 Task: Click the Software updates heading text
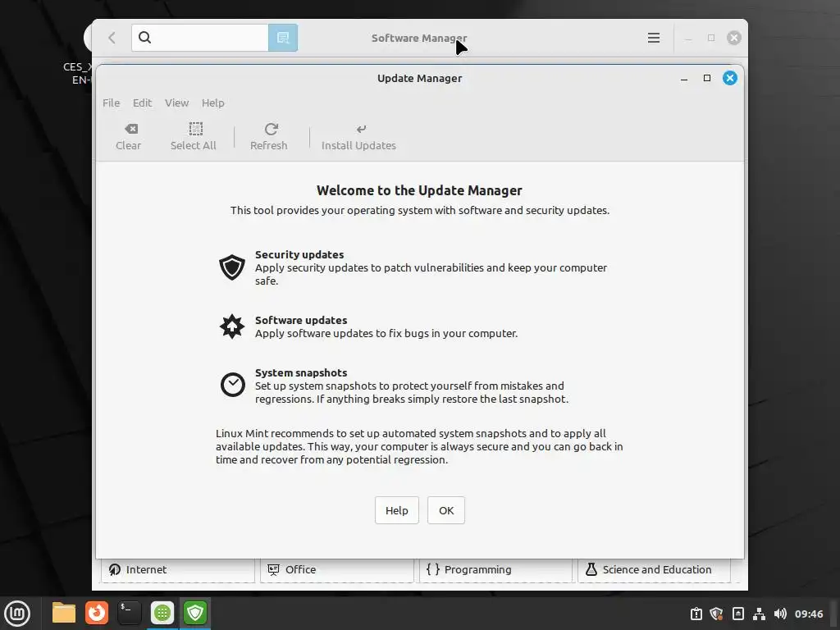click(301, 321)
